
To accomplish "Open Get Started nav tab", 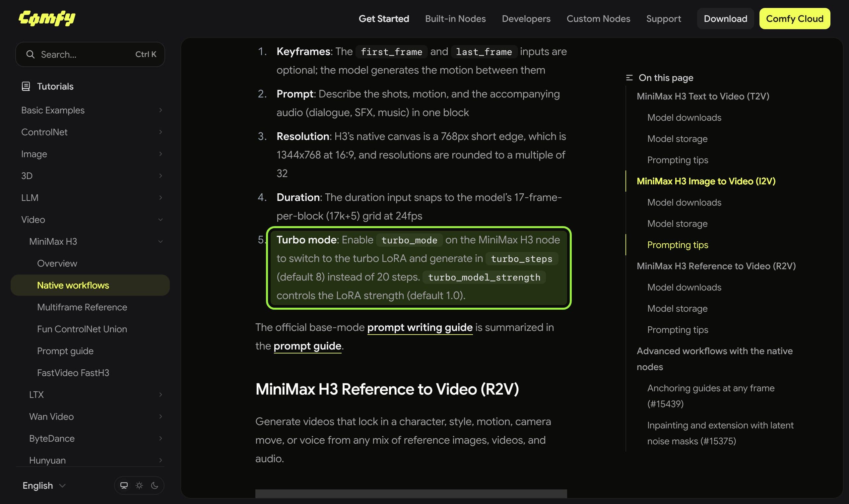I will point(384,19).
